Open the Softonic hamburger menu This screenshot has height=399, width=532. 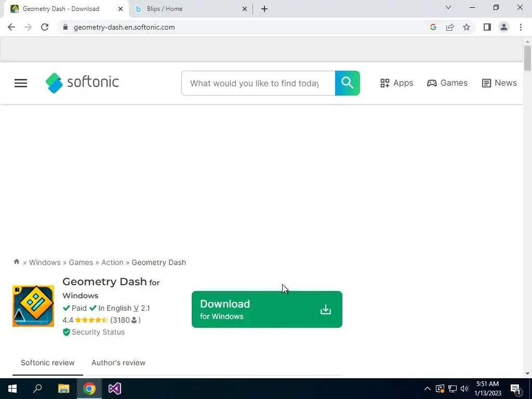tap(21, 83)
